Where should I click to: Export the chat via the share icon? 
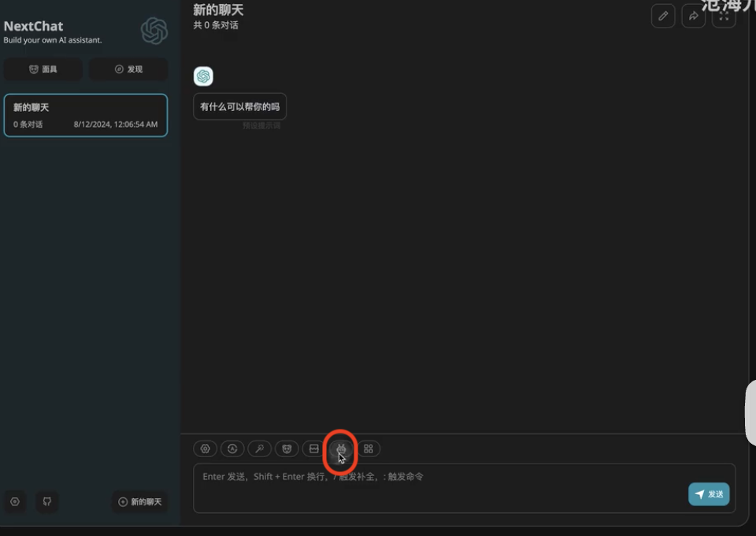(x=693, y=16)
